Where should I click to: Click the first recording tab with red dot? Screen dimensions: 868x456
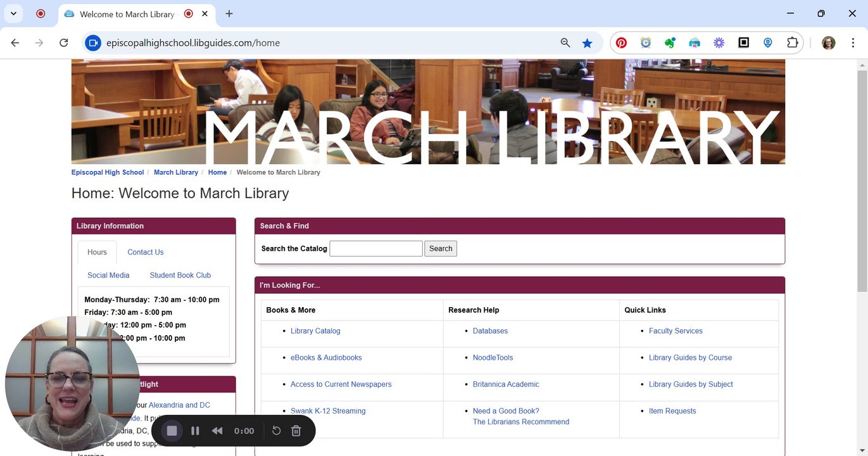click(x=41, y=13)
